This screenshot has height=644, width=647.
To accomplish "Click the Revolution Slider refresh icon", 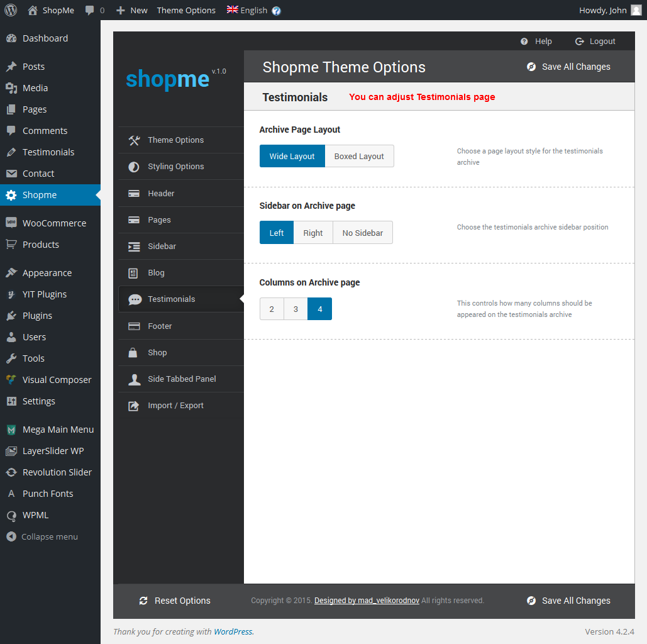I will coord(11,472).
